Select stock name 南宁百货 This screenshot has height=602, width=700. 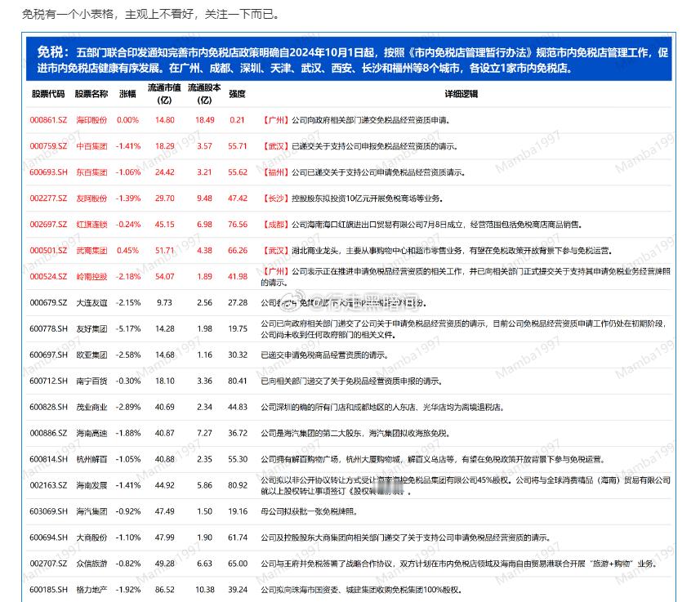[x=91, y=381]
